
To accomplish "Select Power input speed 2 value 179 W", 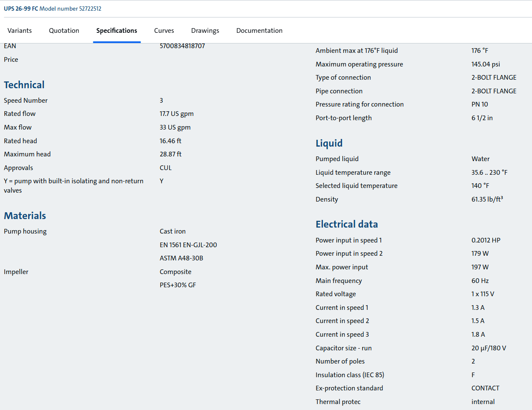I will pos(480,254).
